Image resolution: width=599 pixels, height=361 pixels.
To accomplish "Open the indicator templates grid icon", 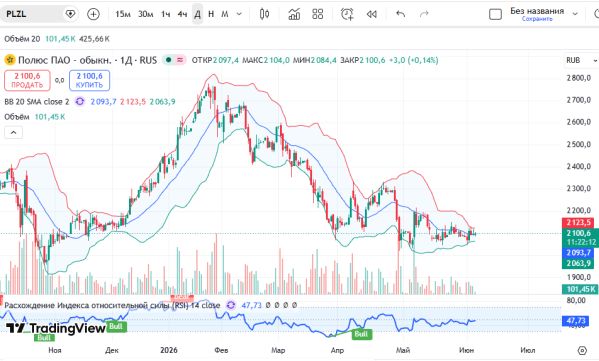I will point(318,14).
